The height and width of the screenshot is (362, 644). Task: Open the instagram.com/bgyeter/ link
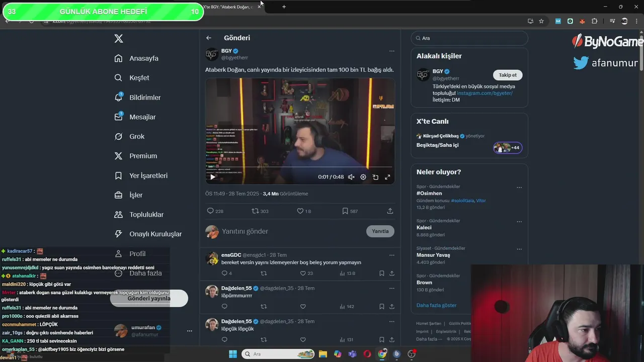485,93
